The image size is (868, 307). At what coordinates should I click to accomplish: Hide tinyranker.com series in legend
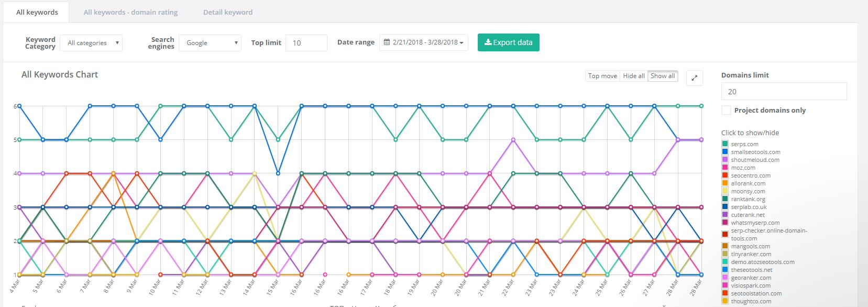(x=747, y=254)
